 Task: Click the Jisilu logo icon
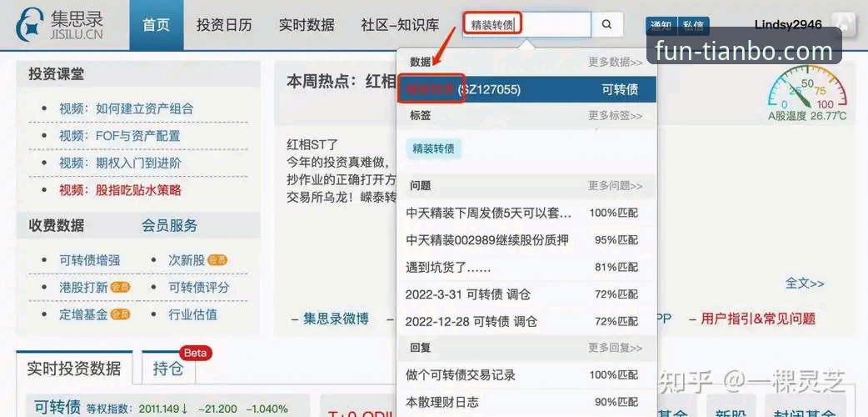point(31,26)
